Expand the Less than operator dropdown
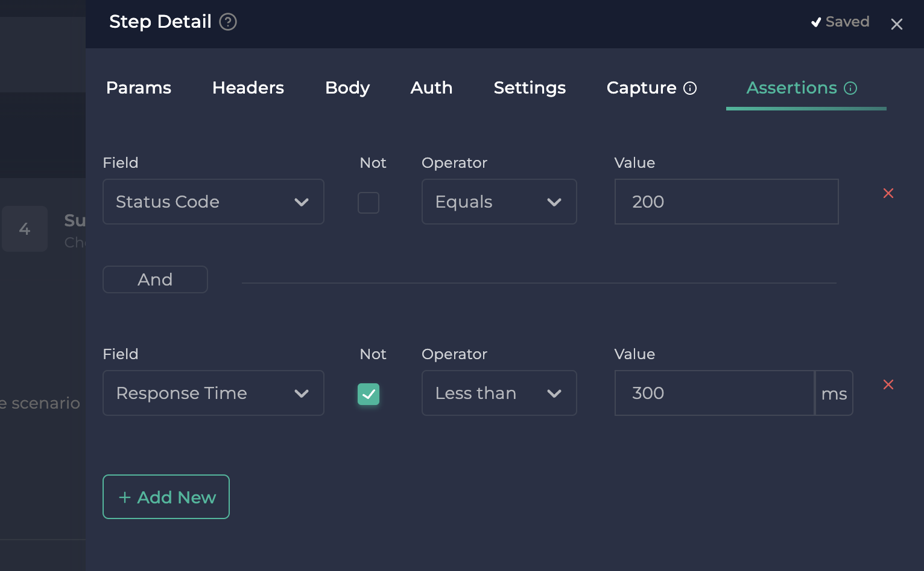The width and height of the screenshot is (924, 571). [499, 393]
